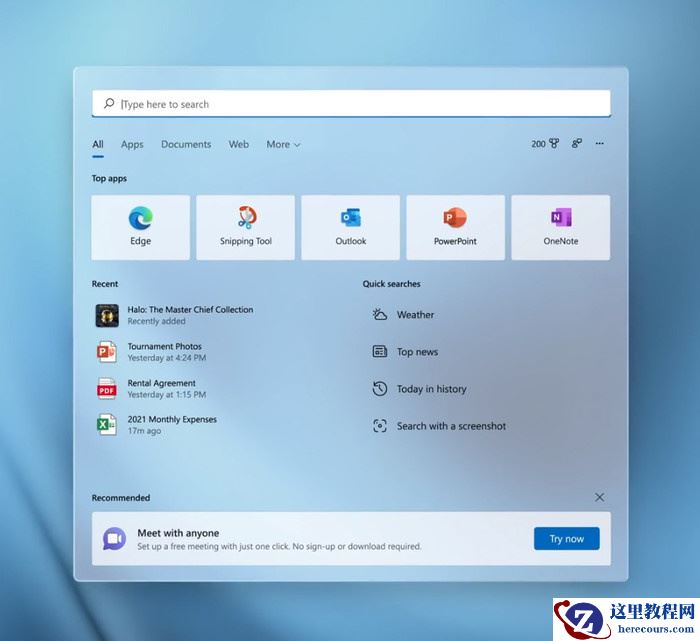Open Tournament Photos recent file

coord(152,352)
